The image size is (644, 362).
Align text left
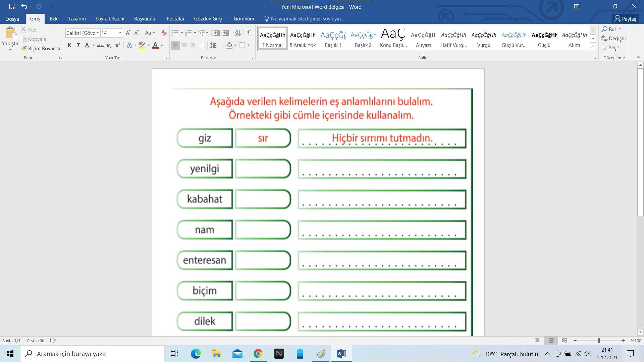[175, 45]
